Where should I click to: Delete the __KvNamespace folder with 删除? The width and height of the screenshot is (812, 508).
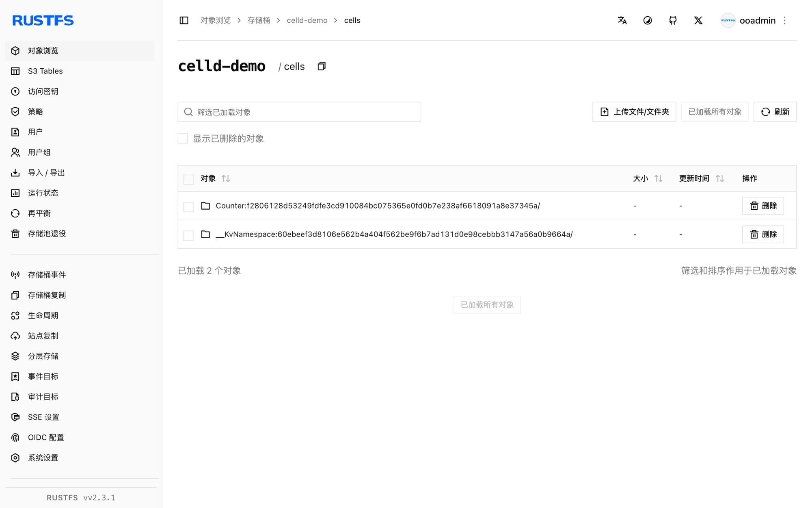point(763,234)
